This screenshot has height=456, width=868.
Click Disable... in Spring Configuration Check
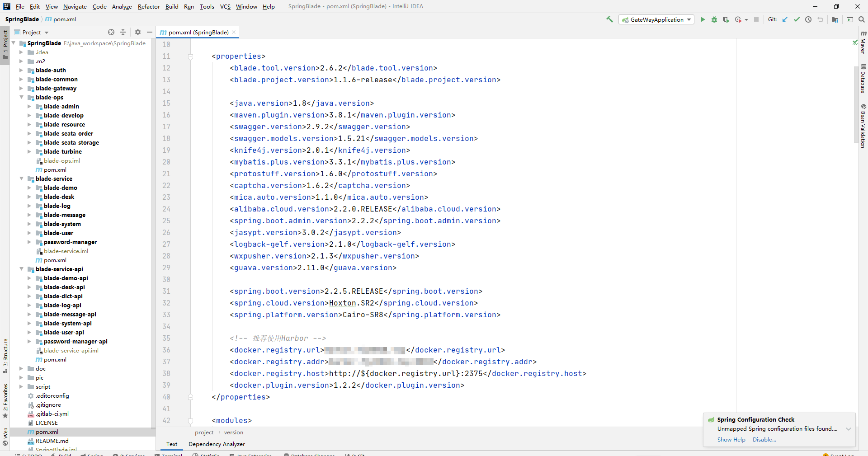(x=764, y=440)
